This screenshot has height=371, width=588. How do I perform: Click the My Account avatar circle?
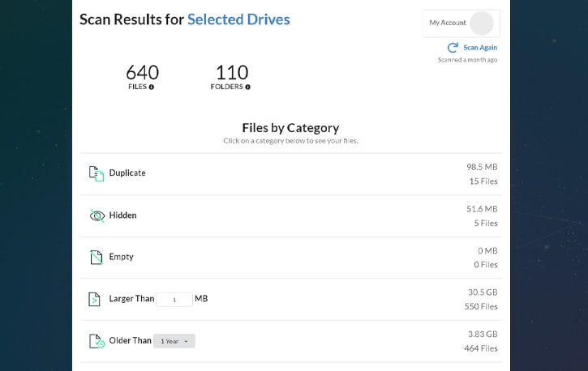point(482,23)
